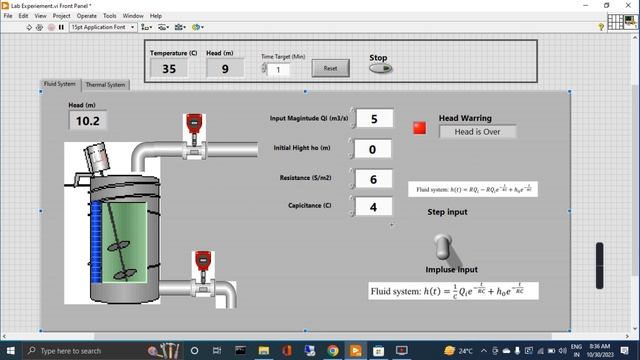Open the notification center icon

pyautogui.click(x=624, y=351)
